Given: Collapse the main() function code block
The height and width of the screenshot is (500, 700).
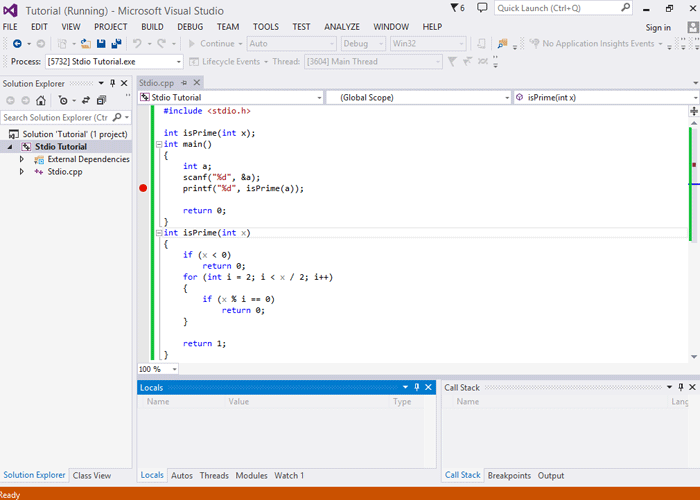Looking at the screenshot, I should pyautogui.click(x=158, y=144).
